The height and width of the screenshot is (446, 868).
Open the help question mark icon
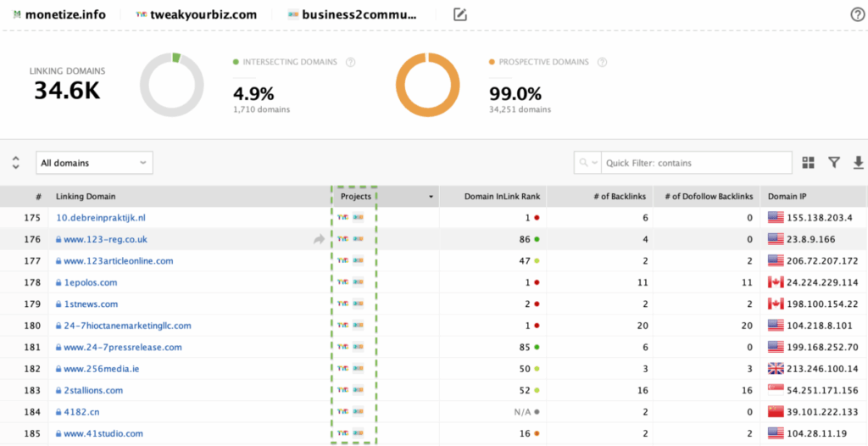(857, 14)
